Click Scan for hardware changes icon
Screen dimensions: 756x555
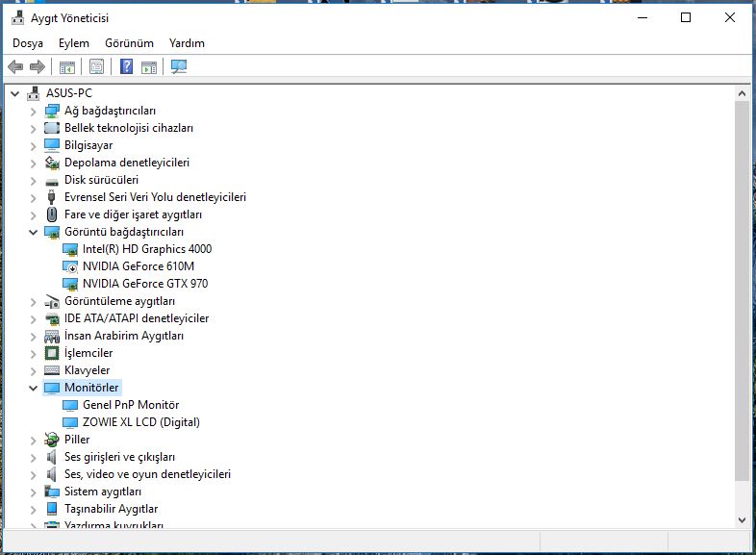click(179, 66)
